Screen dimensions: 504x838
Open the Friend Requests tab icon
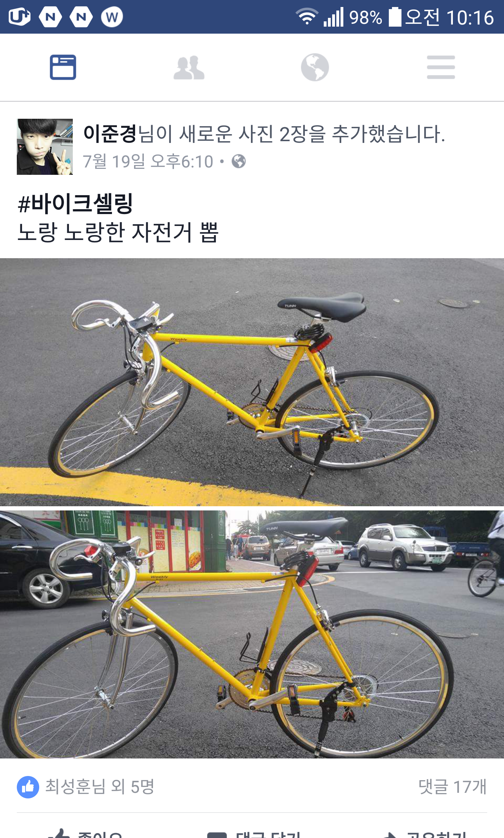[189, 68]
